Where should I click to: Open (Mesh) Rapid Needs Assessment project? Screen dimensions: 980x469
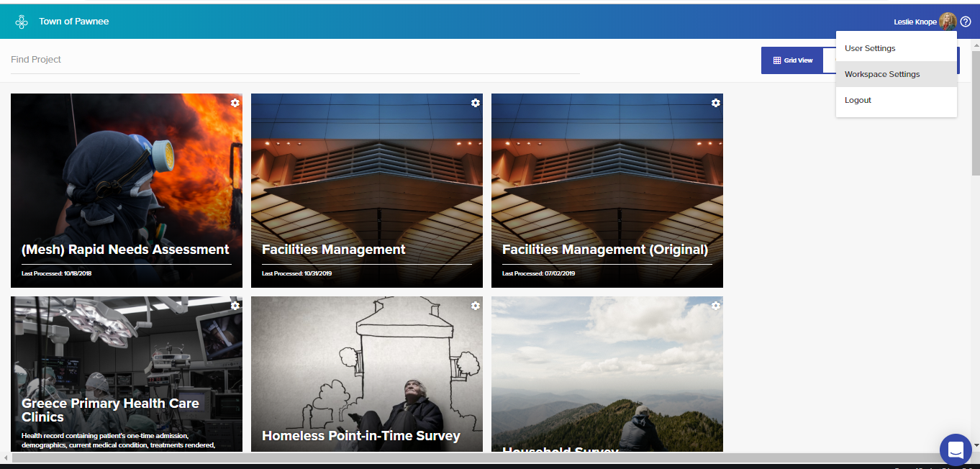[x=127, y=191]
